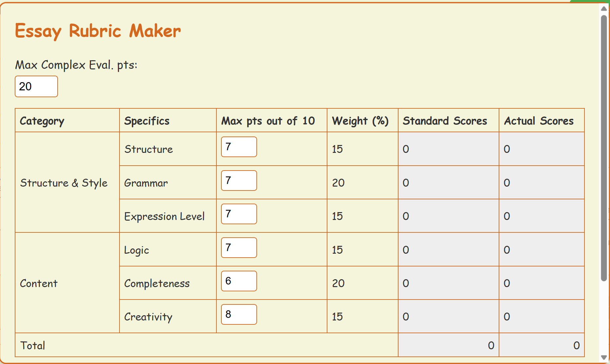This screenshot has width=610, height=364.
Task: Click the Essay Rubric Maker heading
Action: coord(98,31)
